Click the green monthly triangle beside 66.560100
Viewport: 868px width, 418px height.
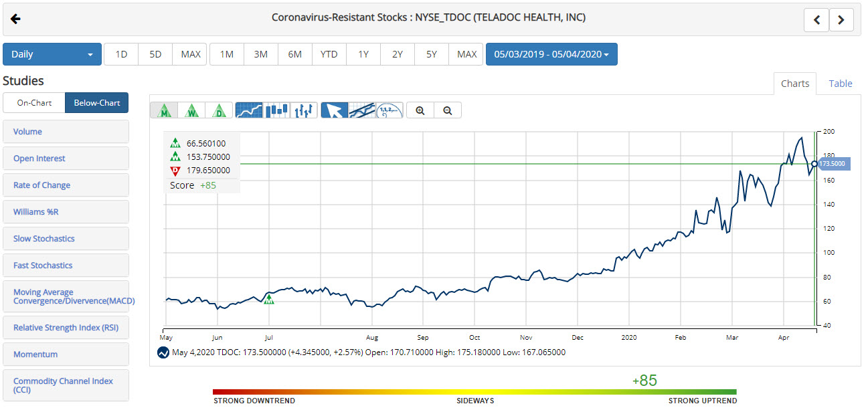[175, 143]
